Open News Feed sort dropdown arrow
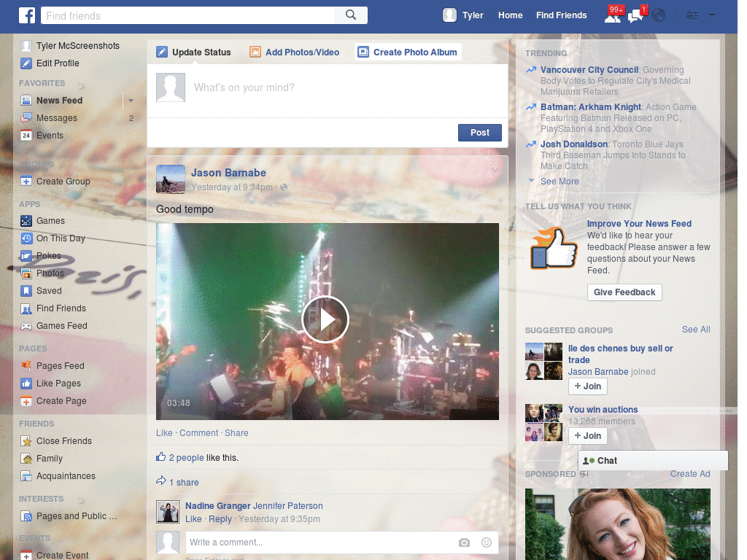 (x=131, y=101)
